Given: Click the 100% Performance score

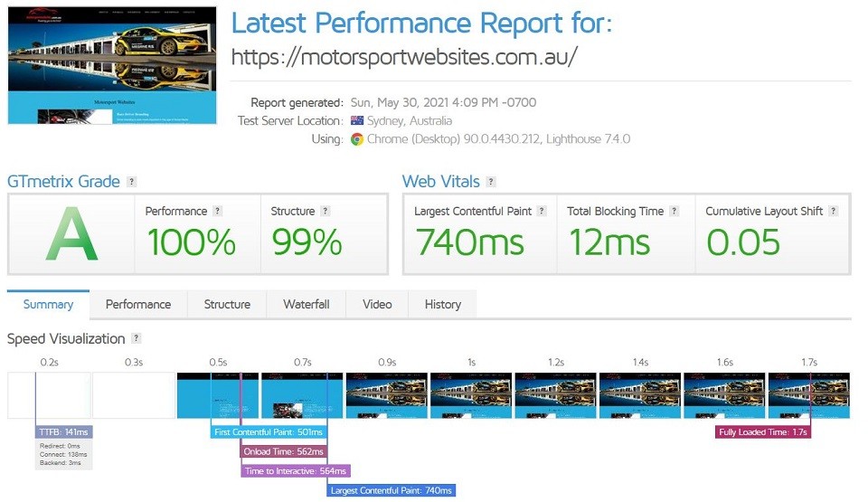Looking at the screenshot, I should pyautogui.click(x=192, y=242).
